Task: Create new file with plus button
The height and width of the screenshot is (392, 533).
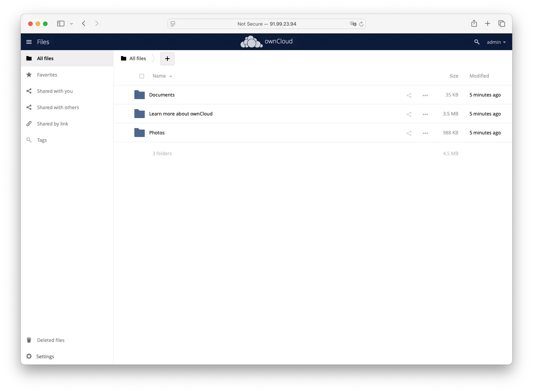Action: coord(167,59)
